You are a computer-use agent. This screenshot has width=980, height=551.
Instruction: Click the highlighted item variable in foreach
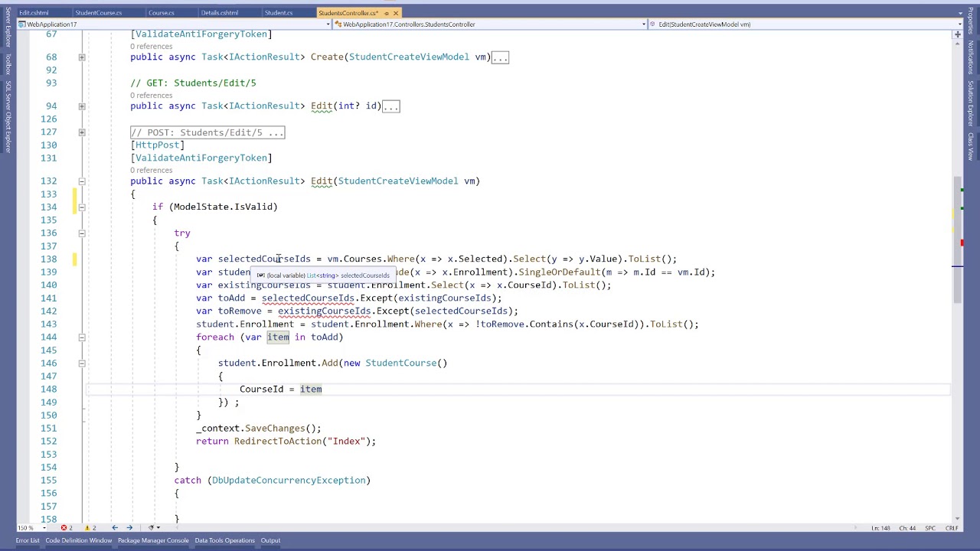[x=278, y=337]
